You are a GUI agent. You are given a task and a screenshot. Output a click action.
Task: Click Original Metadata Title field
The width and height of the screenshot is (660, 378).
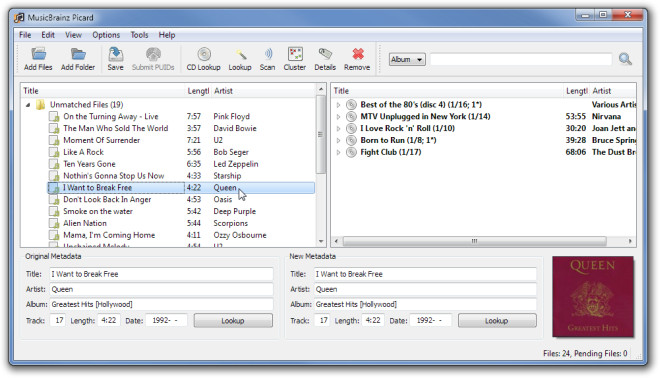point(161,274)
